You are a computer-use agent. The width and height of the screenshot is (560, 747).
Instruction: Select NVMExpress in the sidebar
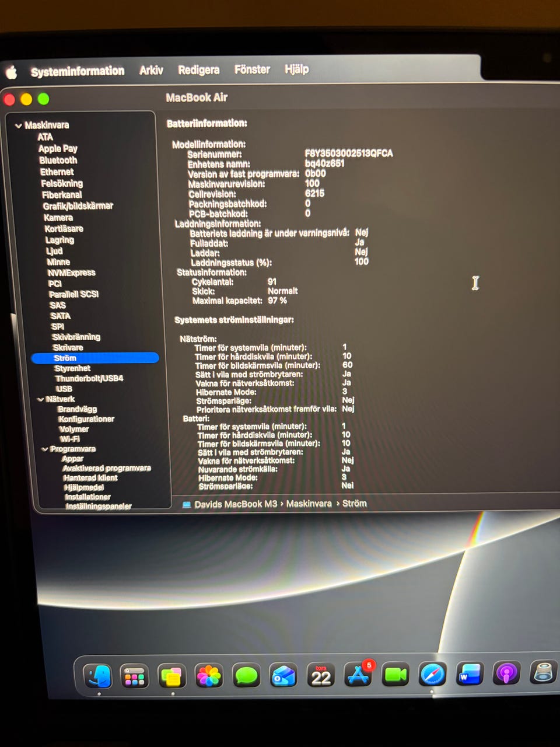[71, 273]
